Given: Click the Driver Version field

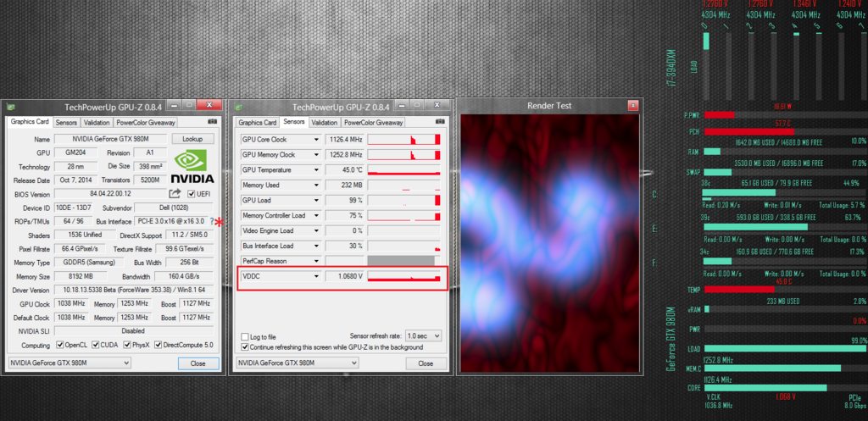Looking at the screenshot, I should (133, 290).
